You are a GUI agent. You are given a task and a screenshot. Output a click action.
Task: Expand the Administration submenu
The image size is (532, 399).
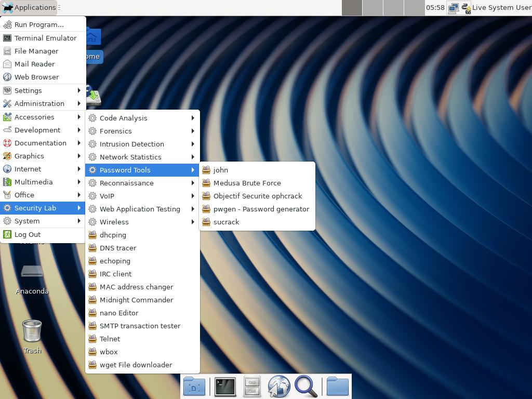coord(43,103)
